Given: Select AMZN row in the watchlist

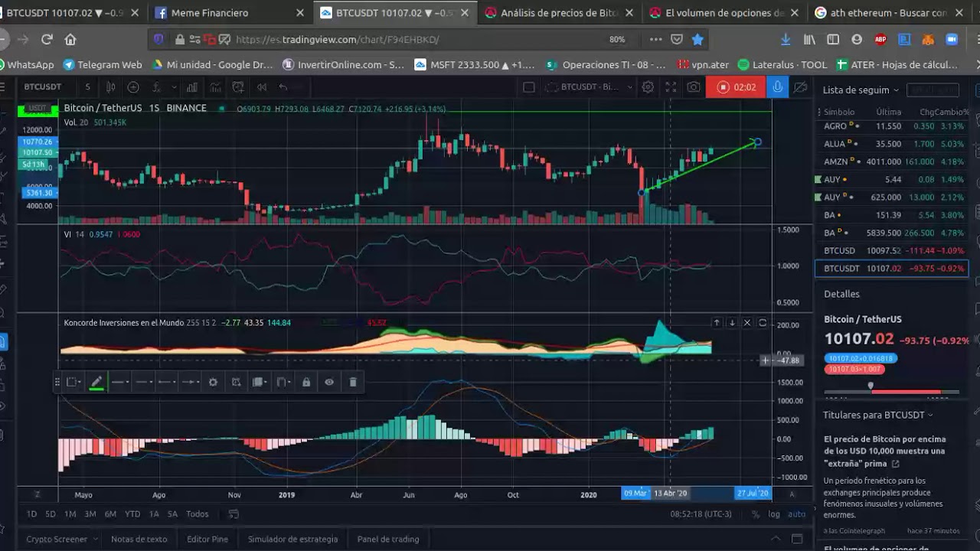Looking at the screenshot, I should pyautogui.click(x=892, y=161).
